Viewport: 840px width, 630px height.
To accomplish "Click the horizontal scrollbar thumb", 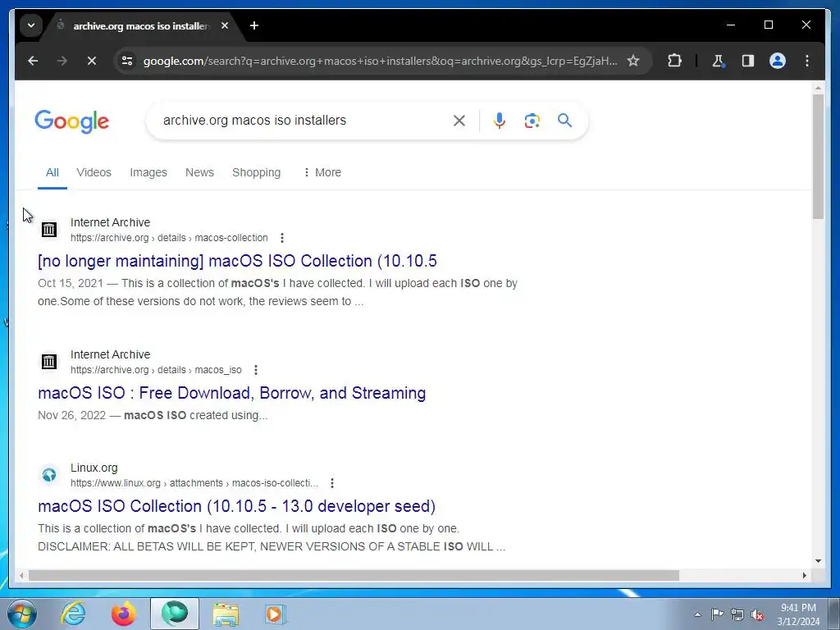I will click(354, 575).
